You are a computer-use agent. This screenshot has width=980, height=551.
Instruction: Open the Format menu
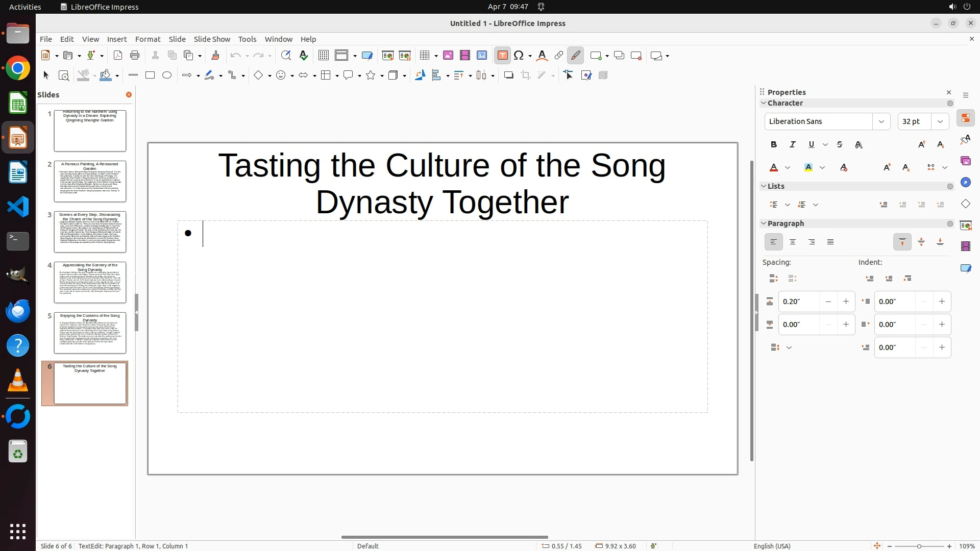[148, 39]
